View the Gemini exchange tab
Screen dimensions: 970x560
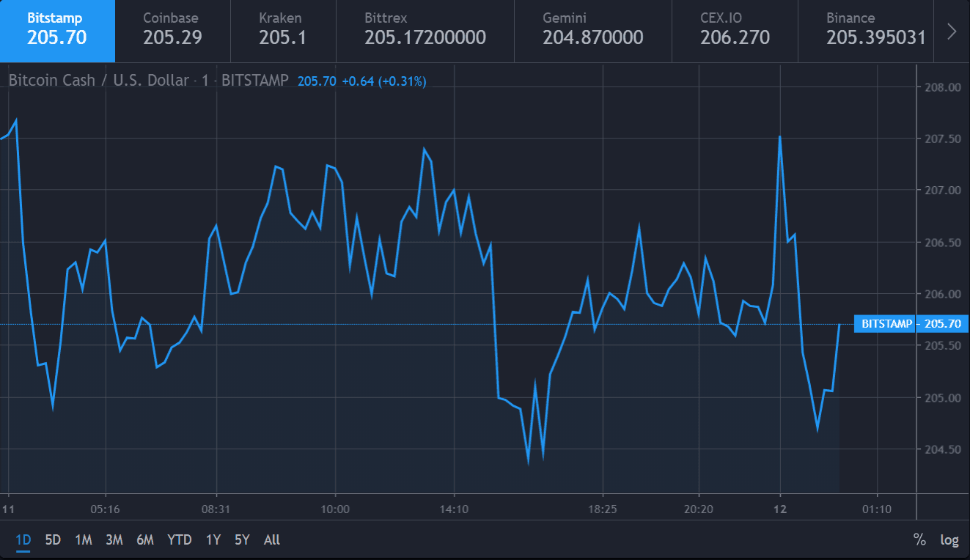pos(593,31)
